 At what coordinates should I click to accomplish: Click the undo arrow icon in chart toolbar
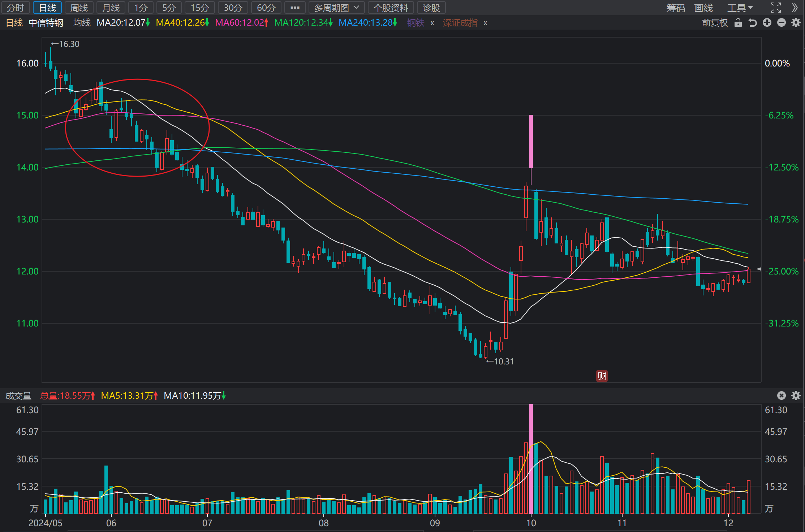[x=753, y=23]
